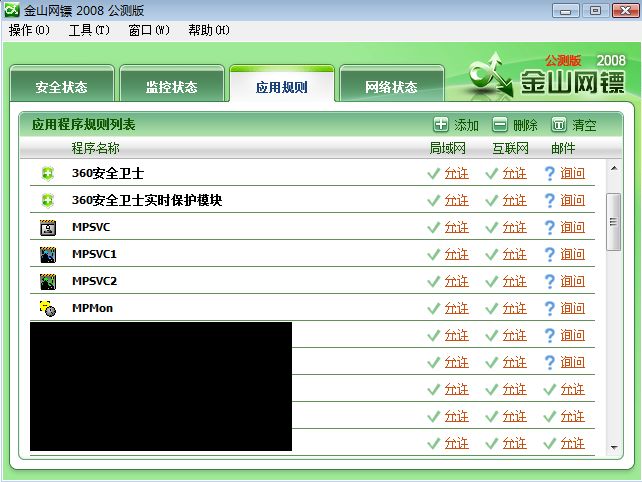
Task: Select the MPMon program name
Action: [x=92, y=308]
